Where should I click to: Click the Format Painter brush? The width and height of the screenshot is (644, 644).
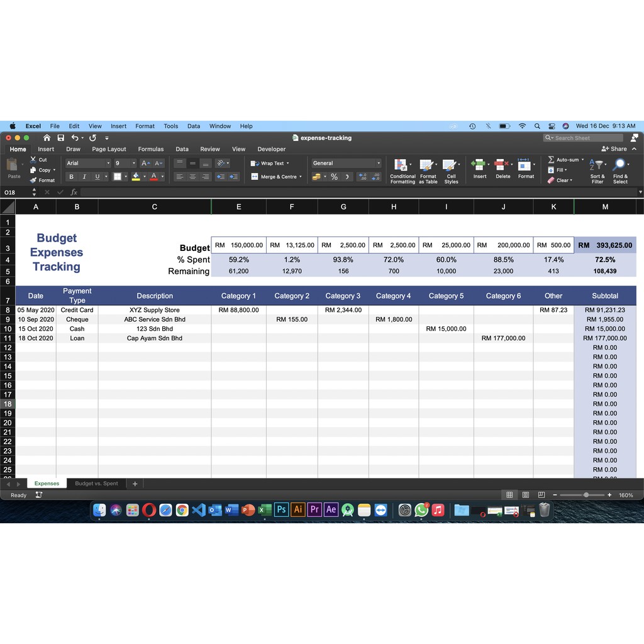tap(34, 180)
